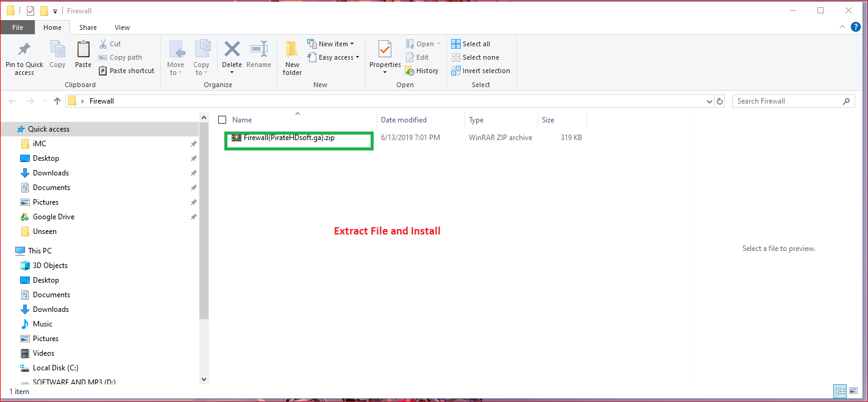Open Music under This PC
868x402 pixels.
(43, 324)
